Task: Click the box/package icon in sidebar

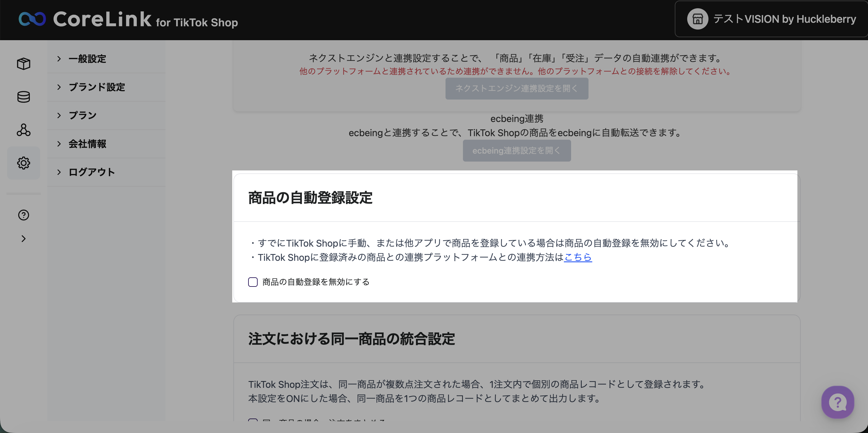Action: pos(24,64)
